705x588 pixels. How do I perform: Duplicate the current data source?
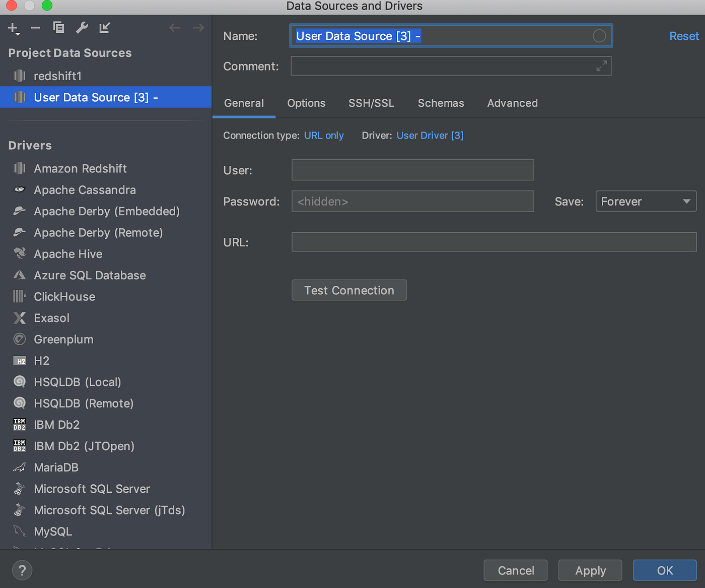tap(58, 28)
